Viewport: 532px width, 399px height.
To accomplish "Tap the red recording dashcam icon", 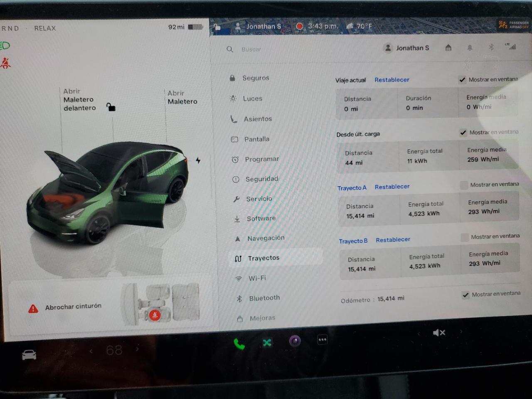I will [x=299, y=26].
